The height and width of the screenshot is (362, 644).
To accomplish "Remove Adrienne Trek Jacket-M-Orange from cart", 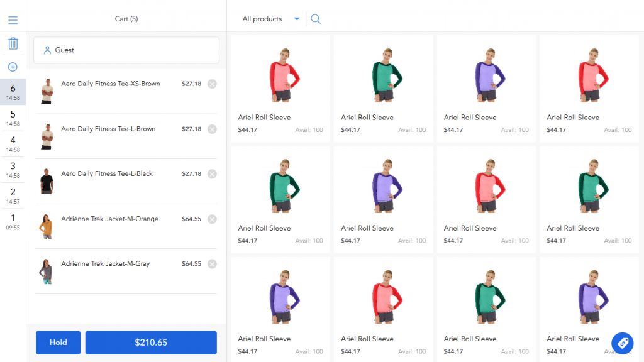I will [212, 219].
